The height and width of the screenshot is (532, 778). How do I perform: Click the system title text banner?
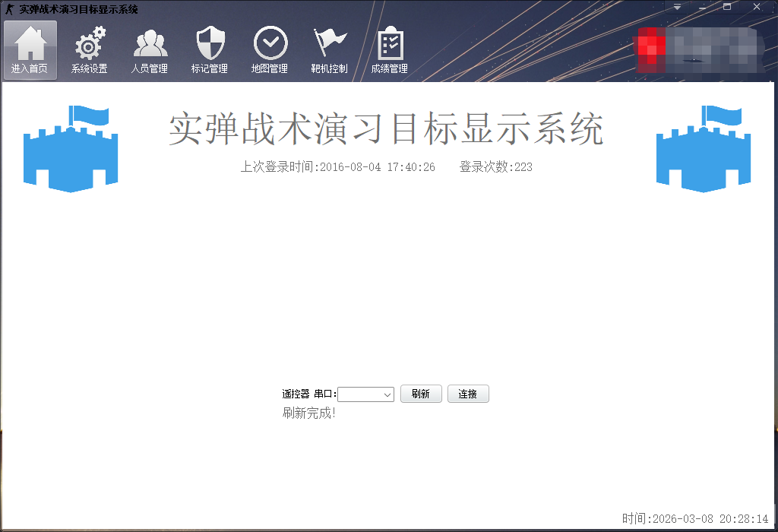click(x=386, y=130)
